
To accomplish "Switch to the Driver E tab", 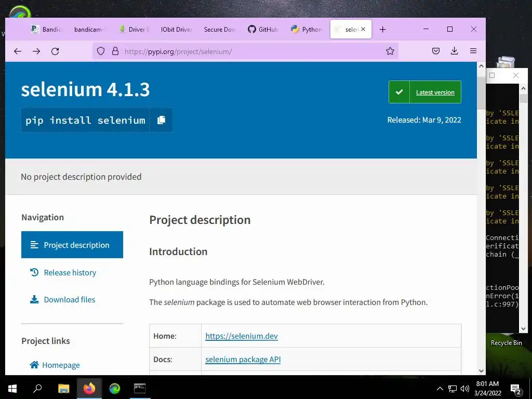I will 134,30.
